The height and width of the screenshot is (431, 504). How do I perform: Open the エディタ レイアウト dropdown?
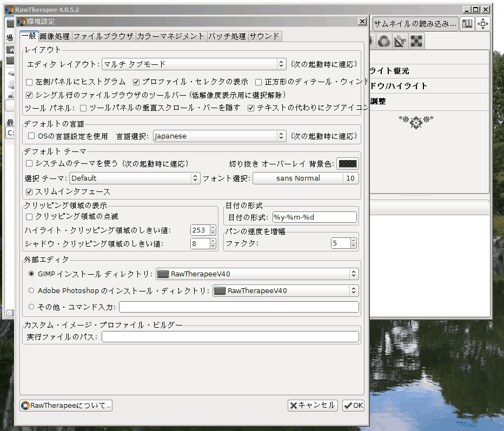194,64
